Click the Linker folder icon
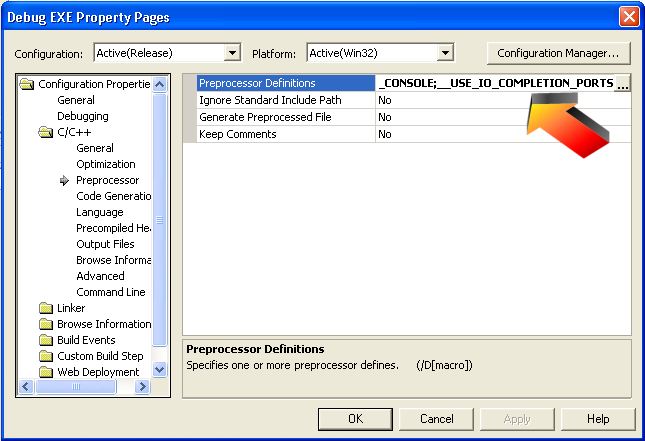 coord(45,308)
